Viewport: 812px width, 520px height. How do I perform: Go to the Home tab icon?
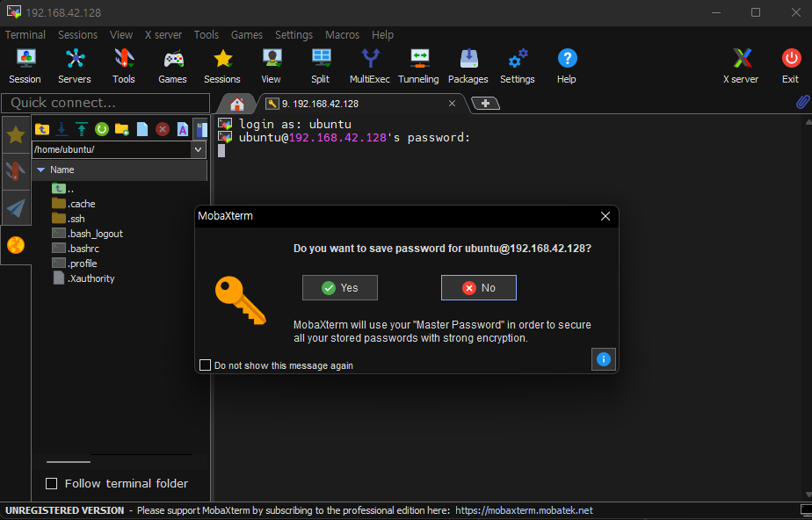pyautogui.click(x=237, y=104)
